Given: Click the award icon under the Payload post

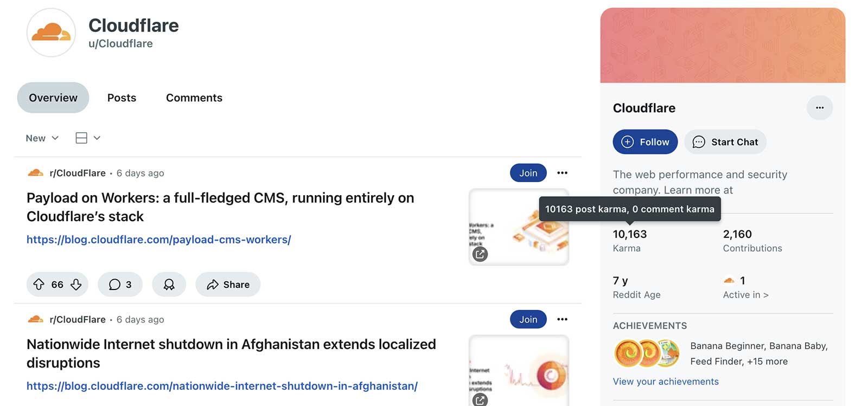Looking at the screenshot, I should 169,284.
